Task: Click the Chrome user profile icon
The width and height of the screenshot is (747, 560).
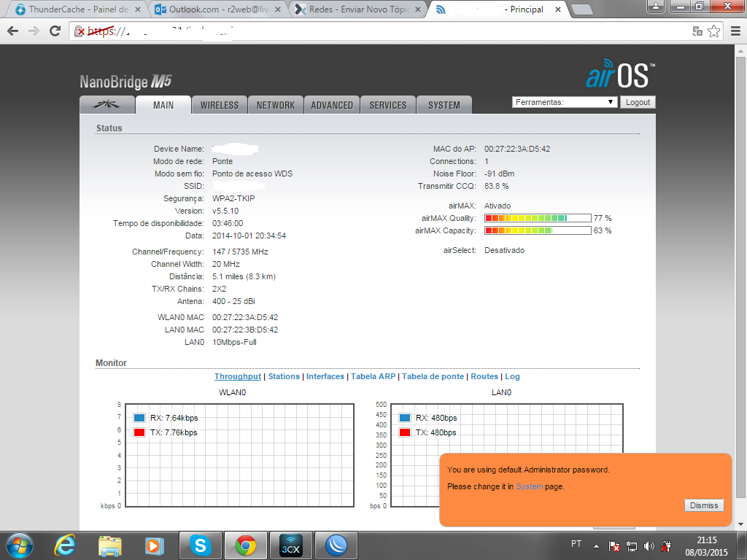Action: click(656, 6)
